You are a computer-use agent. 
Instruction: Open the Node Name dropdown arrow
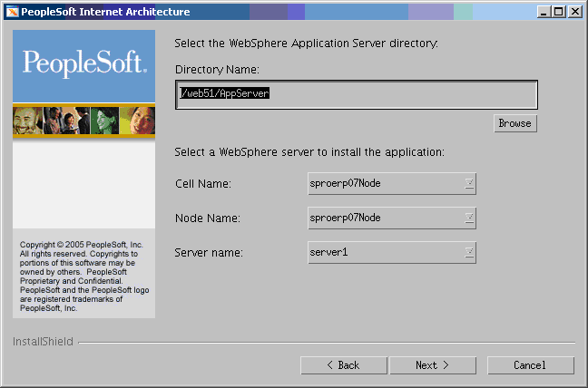tap(469, 218)
